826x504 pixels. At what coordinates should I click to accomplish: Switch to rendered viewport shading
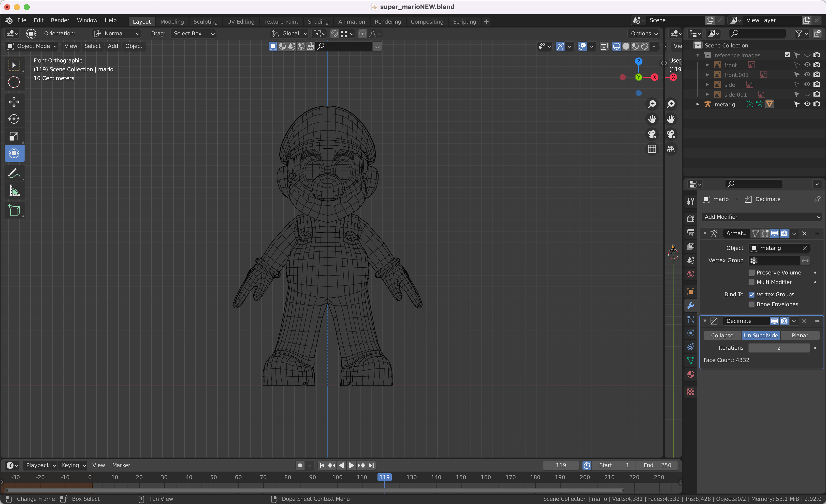[x=645, y=46]
